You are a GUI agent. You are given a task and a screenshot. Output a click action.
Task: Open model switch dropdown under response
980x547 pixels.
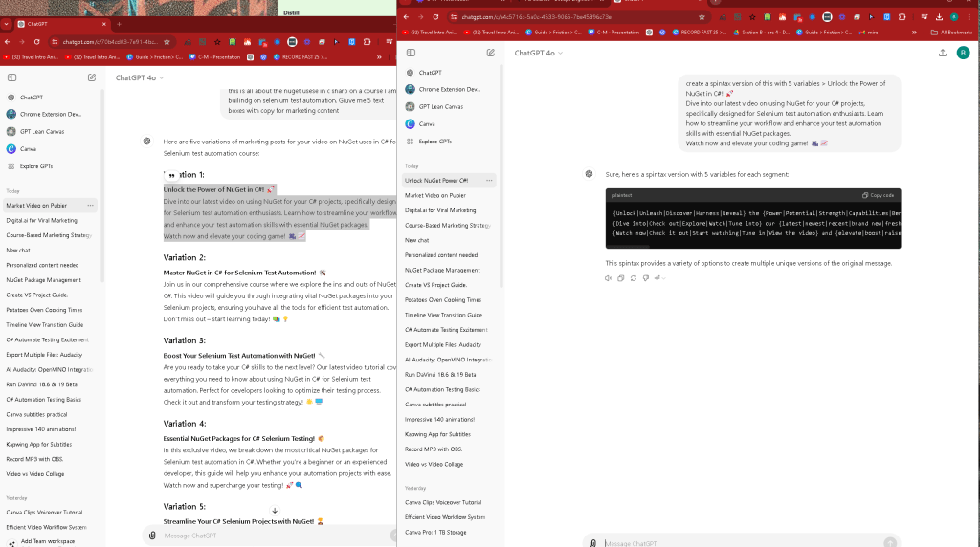coord(659,278)
